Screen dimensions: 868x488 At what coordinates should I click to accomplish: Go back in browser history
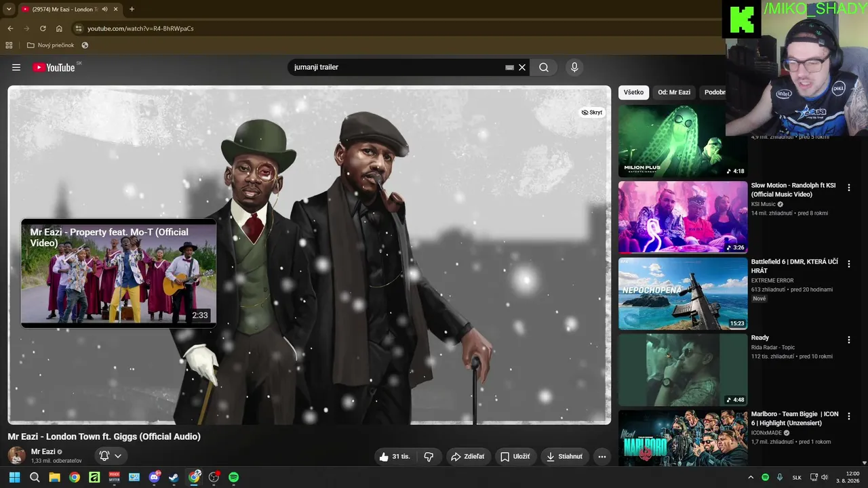tap(10, 28)
